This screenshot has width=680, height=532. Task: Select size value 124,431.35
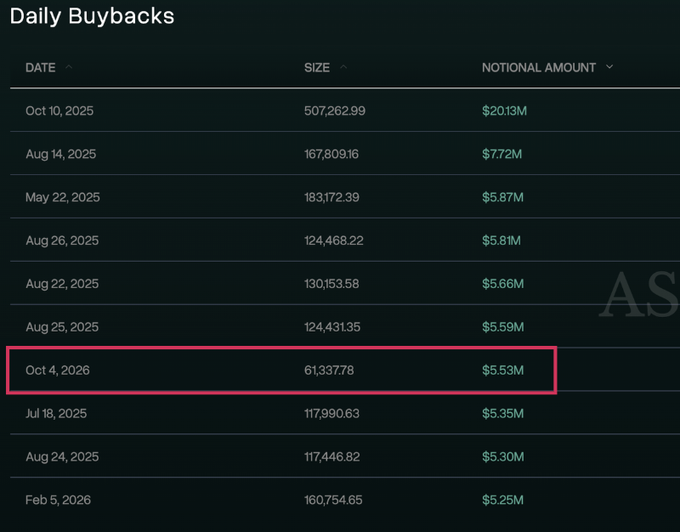click(332, 327)
